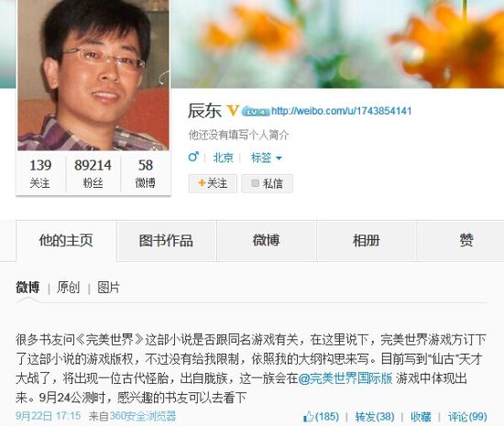Viewport: 504px width, 426px height.
Task: Click the orange plus on 关注 button
Action: (x=202, y=183)
